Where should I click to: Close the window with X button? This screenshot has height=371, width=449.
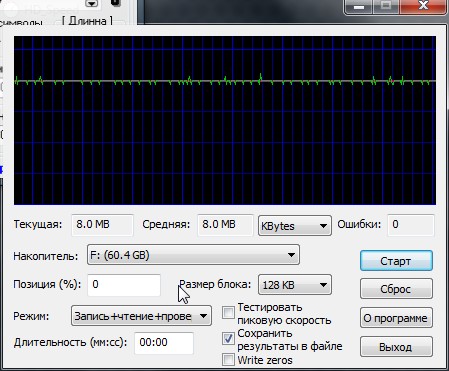pos(423,6)
